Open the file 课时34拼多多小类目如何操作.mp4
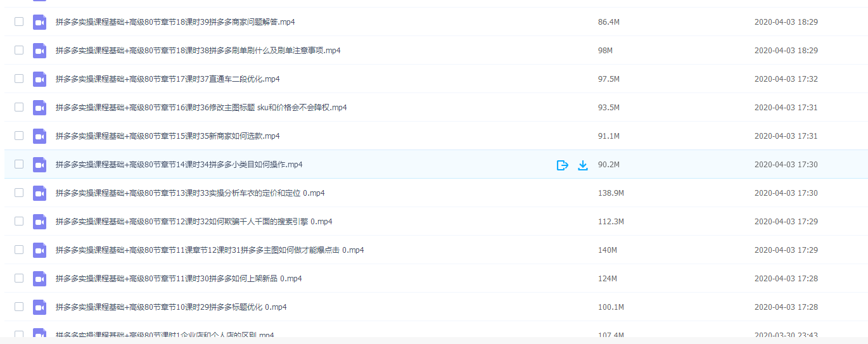This screenshot has height=344, width=868. [x=179, y=165]
